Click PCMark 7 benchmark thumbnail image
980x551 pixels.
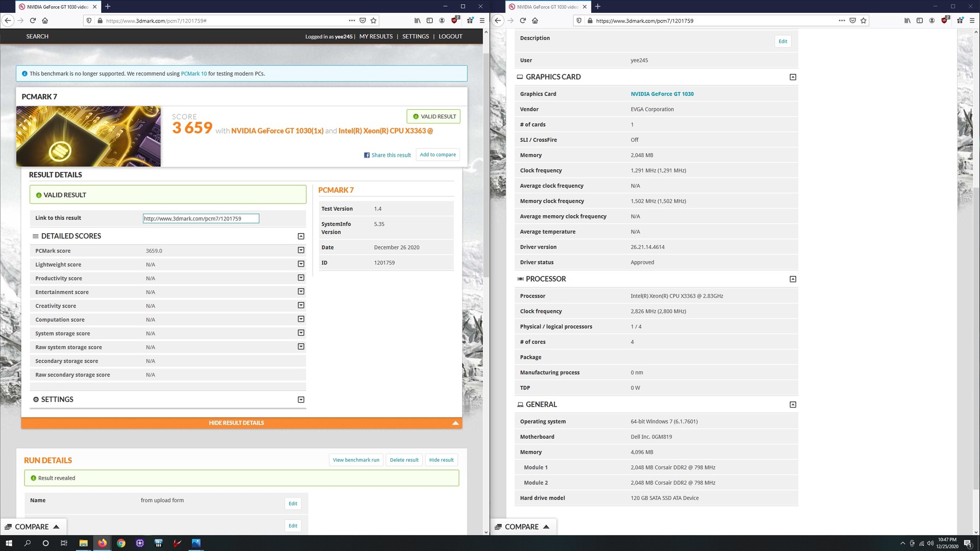click(x=88, y=136)
